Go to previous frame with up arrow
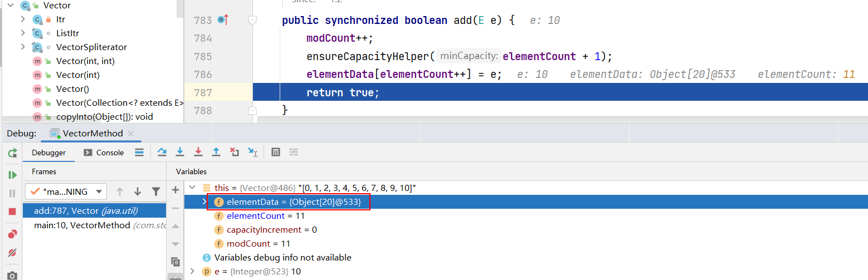This screenshot has width=868, height=280. (119, 191)
